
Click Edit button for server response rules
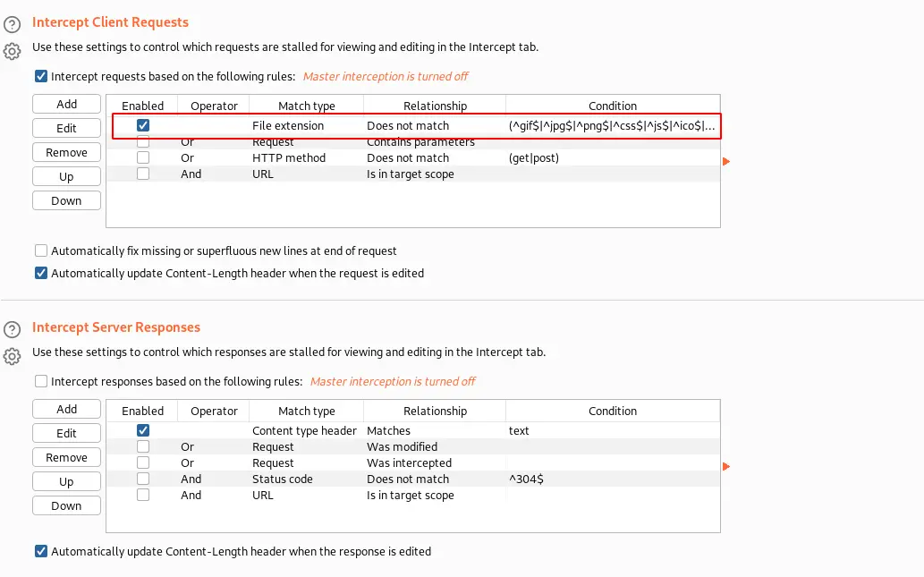tap(66, 434)
